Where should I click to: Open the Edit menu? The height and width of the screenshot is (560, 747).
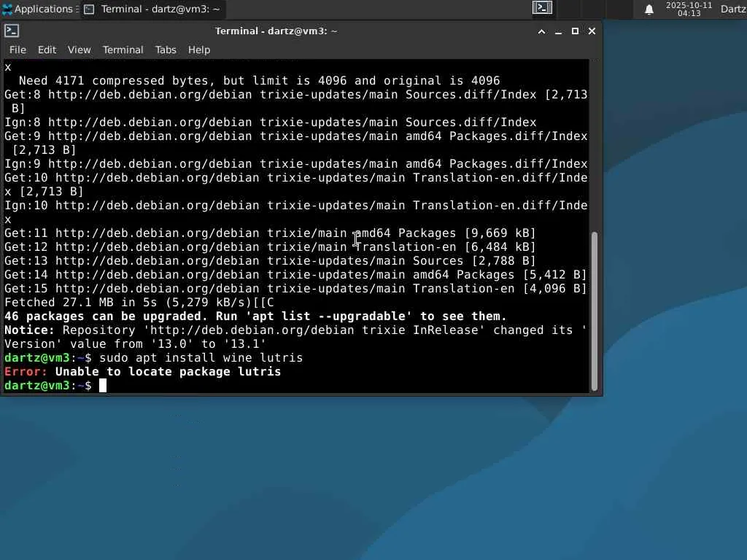(x=47, y=50)
